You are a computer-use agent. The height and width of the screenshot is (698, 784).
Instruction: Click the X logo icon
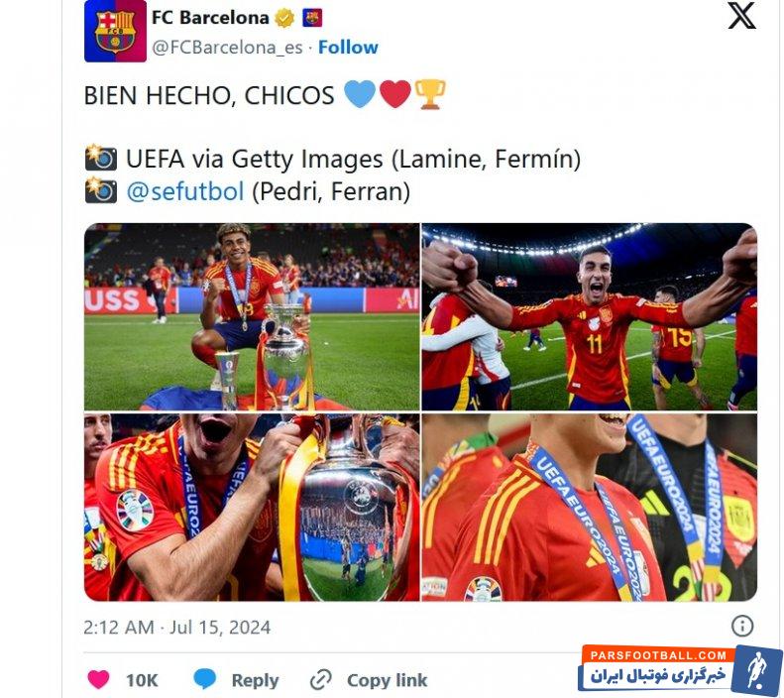coord(741,16)
